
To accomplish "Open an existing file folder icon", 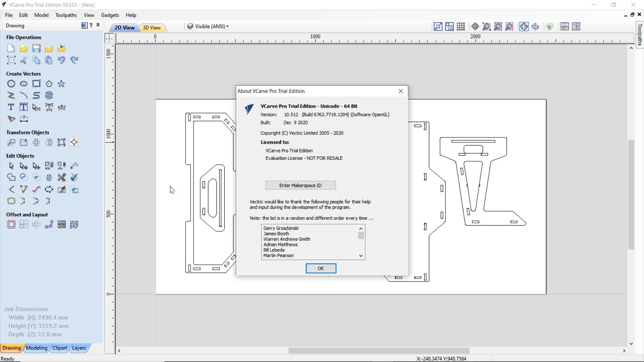I will pyautogui.click(x=23, y=48).
